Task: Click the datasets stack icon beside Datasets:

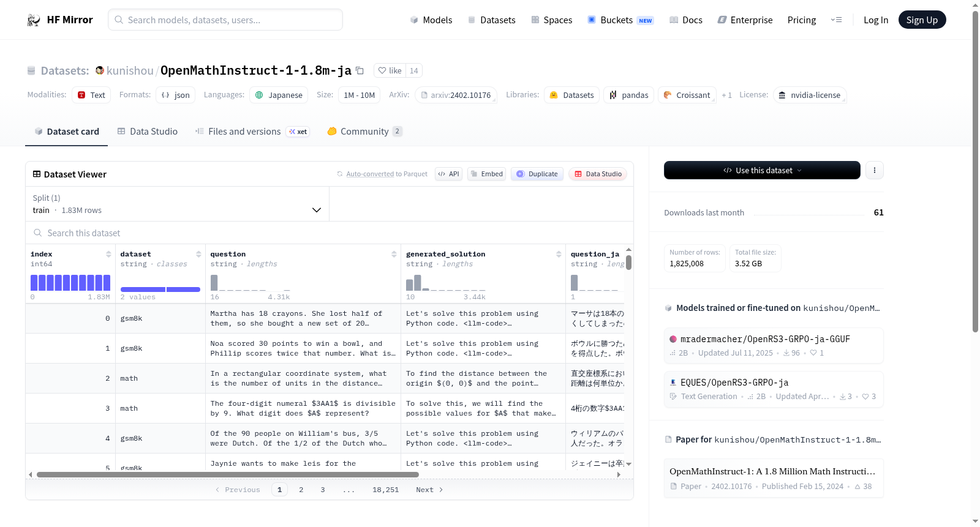Action: click(31, 71)
